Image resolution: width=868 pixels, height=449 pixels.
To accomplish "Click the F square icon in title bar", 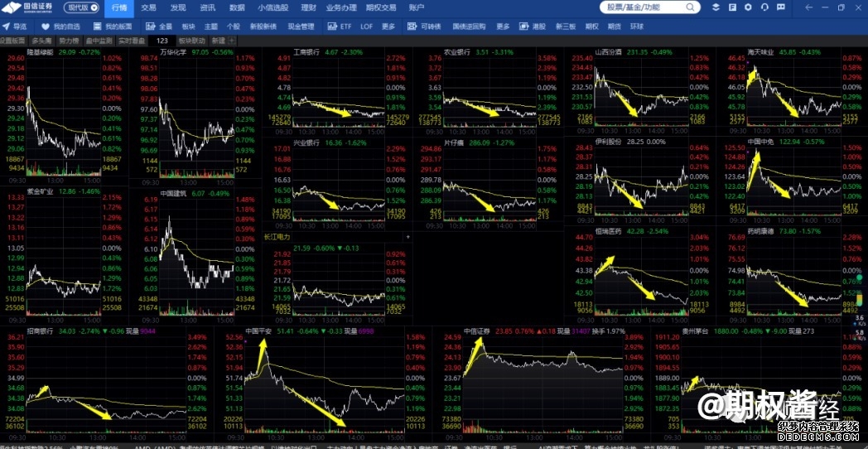I will coord(732,7).
